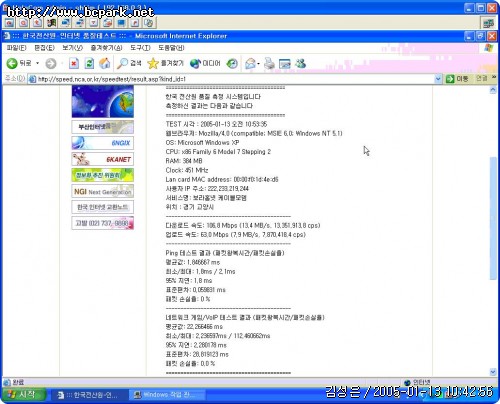Image resolution: width=500 pixels, height=404 pixels.
Task: Open the 미디어 media globe button
Action: tap(205, 63)
